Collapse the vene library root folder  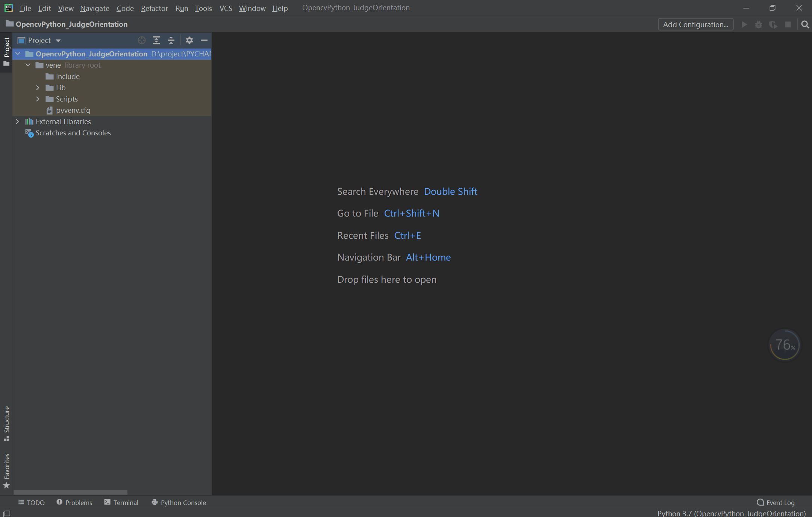(27, 65)
